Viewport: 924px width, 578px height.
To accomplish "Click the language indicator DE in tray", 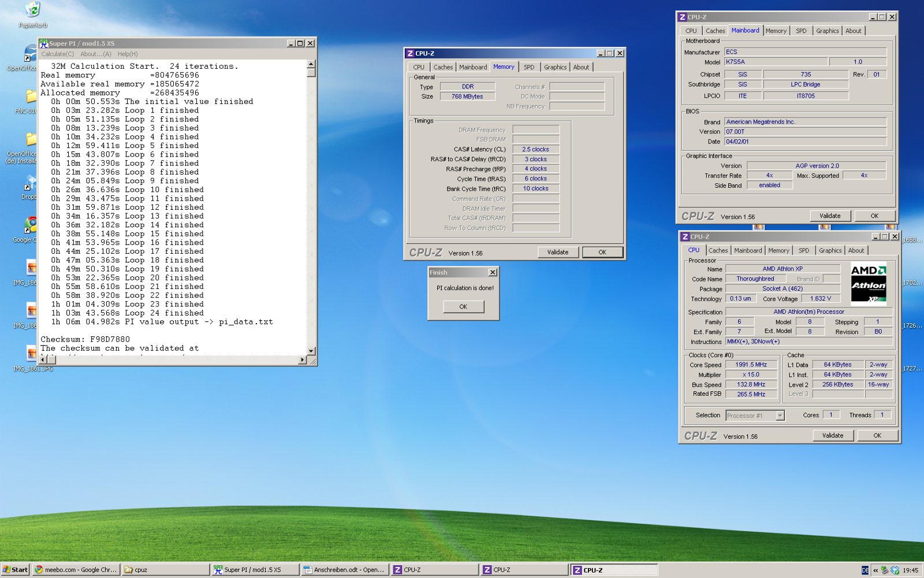I will pos(865,570).
